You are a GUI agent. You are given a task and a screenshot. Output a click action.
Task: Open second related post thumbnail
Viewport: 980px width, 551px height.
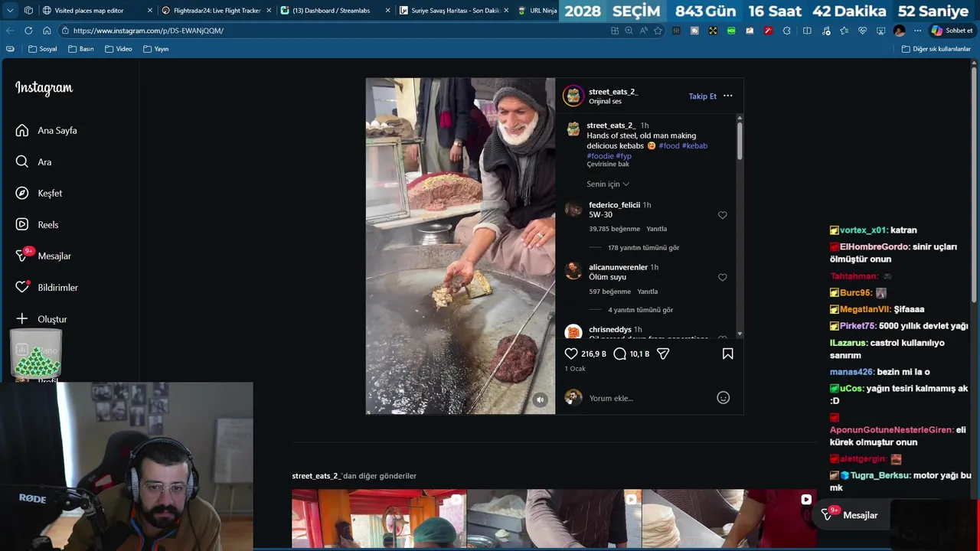(554, 519)
